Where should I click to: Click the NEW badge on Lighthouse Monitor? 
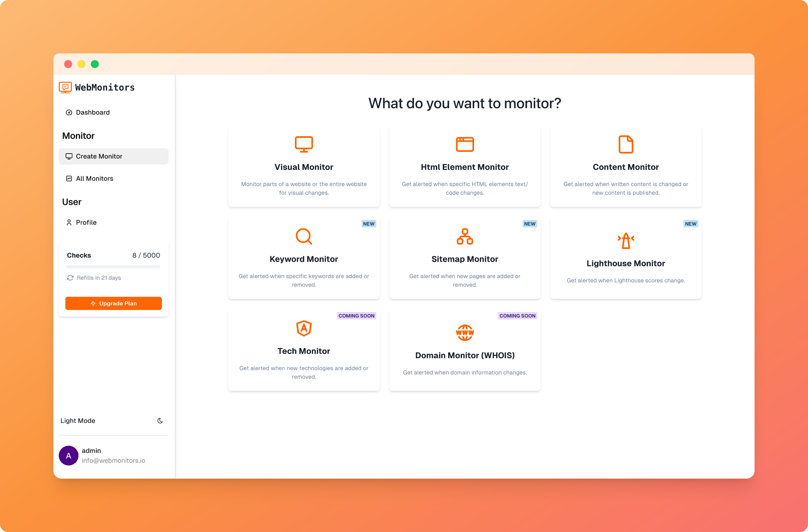(x=690, y=224)
